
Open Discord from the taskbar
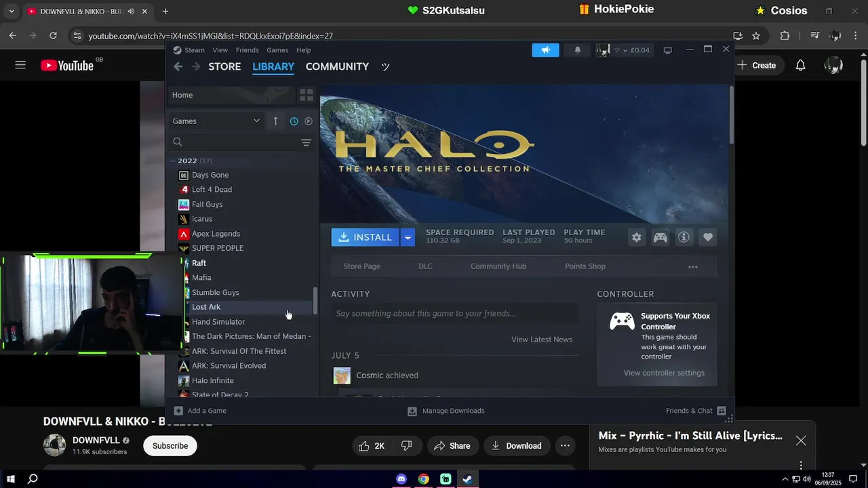pyautogui.click(x=401, y=479)
